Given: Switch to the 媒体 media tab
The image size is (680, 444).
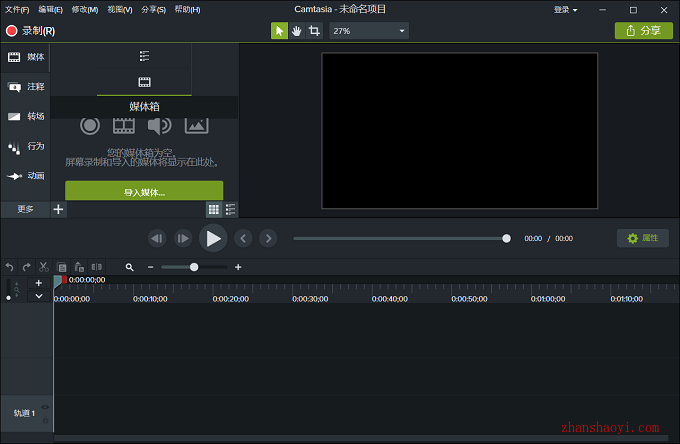Looking at the screenshot, I should point(26,57).
